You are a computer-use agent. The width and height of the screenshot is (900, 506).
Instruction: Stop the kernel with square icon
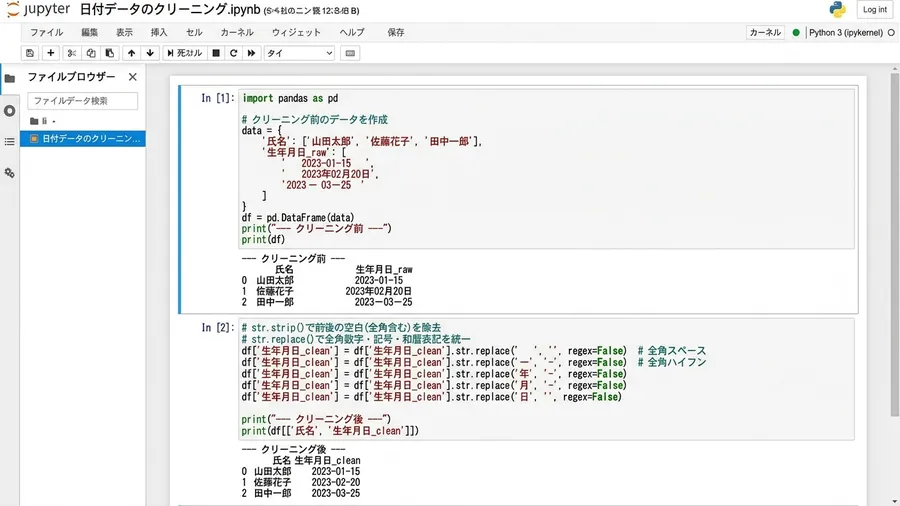216,53
